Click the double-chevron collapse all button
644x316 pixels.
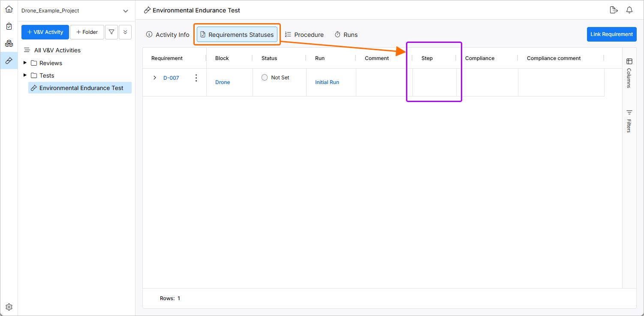[x=125, y=32]
